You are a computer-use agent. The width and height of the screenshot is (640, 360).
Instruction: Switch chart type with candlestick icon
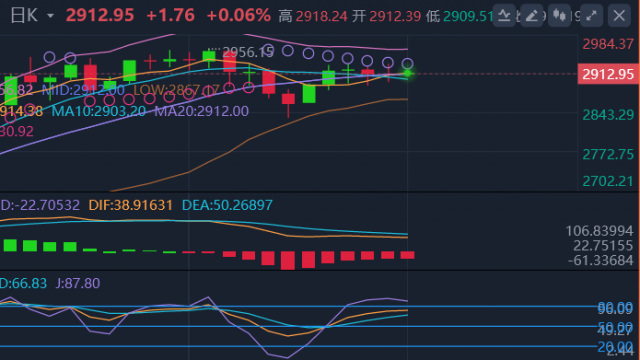point(559,16)
